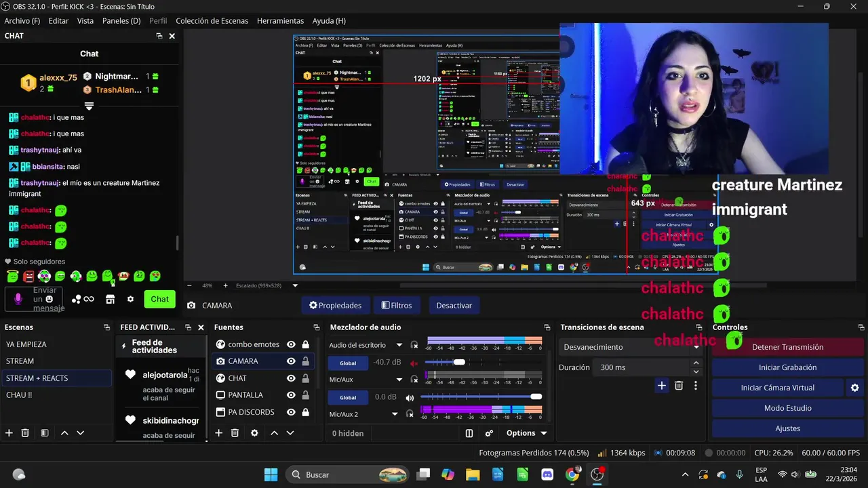868x488 pixels.
Task: Open the Herramientas menu
Action: tap(280, 21)
